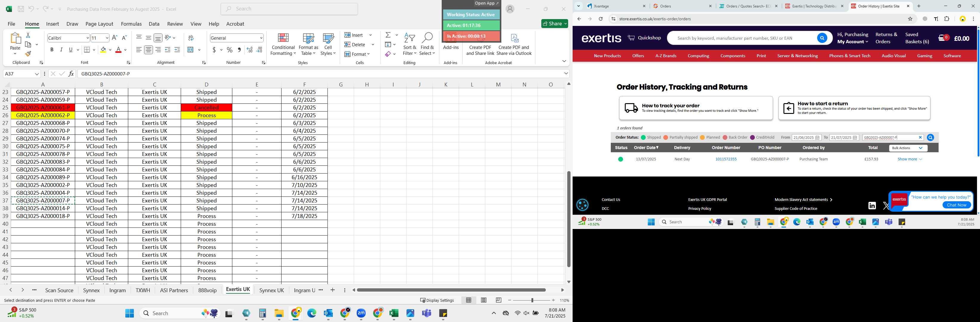
Task: Open the Formulas ribbon tab
Action: pyautogui.click(x=131, y=24)
